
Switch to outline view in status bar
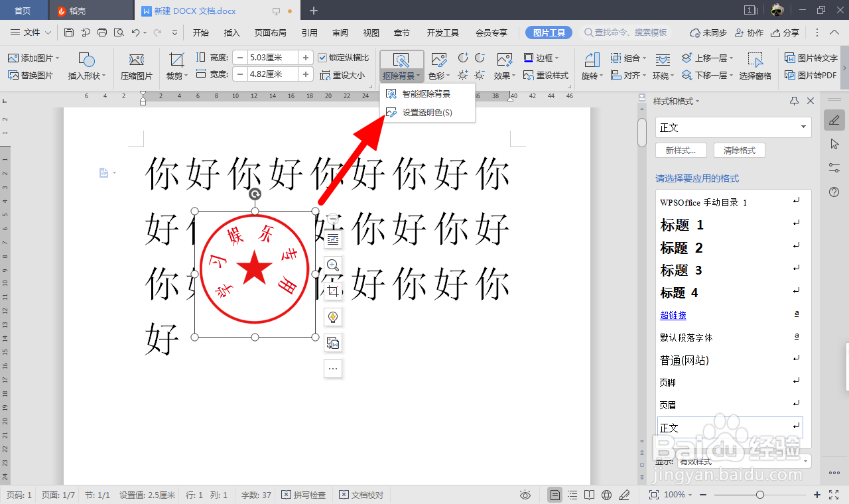572,495
